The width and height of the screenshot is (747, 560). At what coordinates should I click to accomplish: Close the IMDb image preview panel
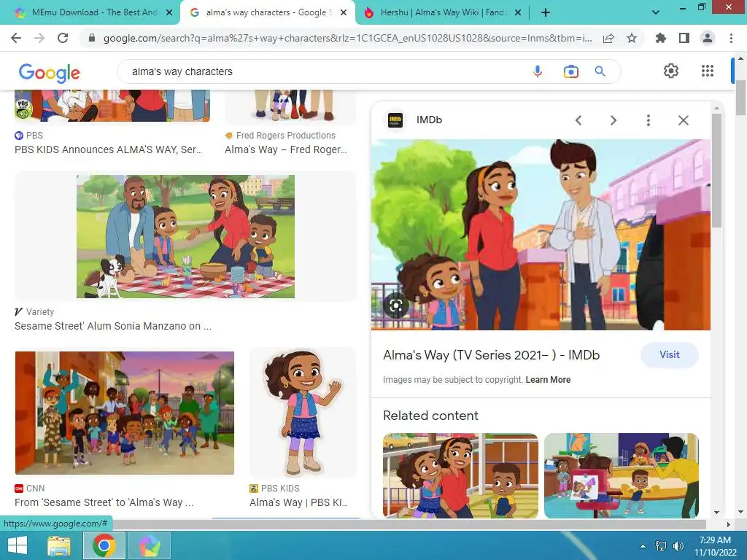683,120
